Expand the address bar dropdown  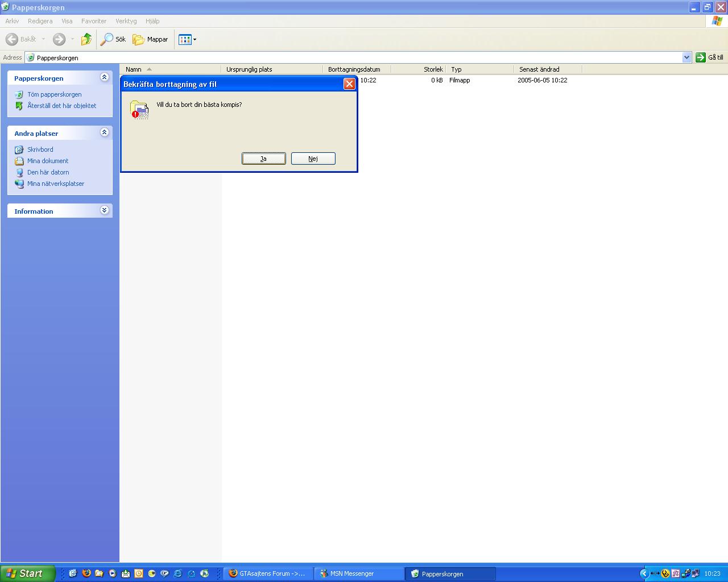pos(686,57)
